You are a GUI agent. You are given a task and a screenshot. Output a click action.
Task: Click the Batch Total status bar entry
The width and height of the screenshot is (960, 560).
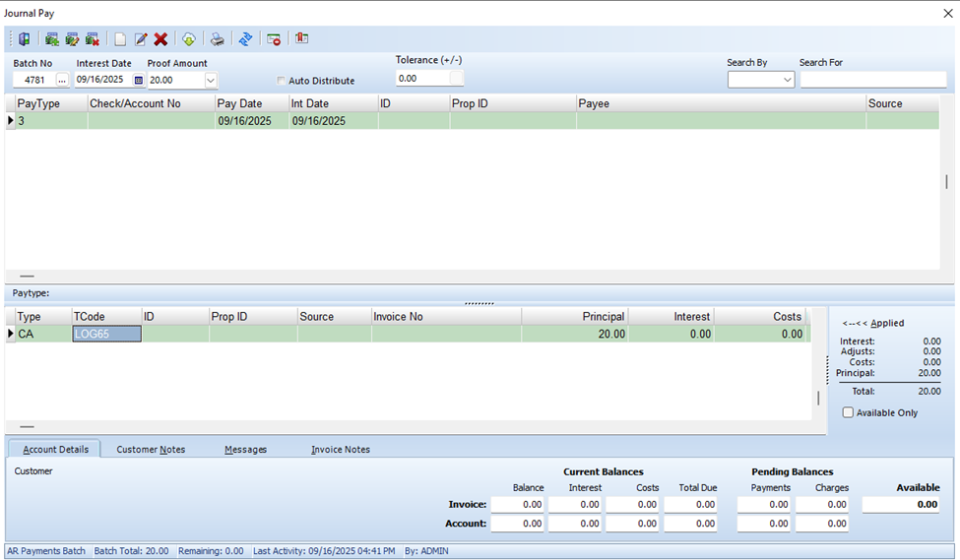coord(131,551)
